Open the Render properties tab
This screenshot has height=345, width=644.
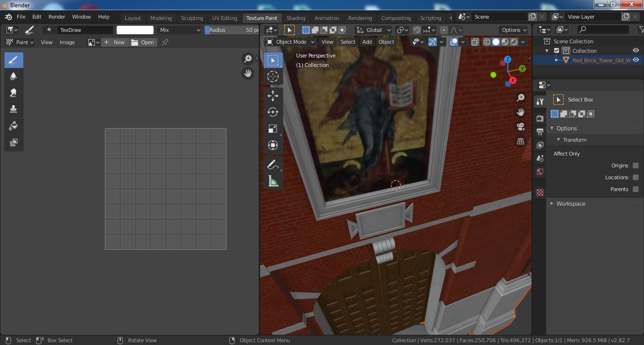[540, 118]
